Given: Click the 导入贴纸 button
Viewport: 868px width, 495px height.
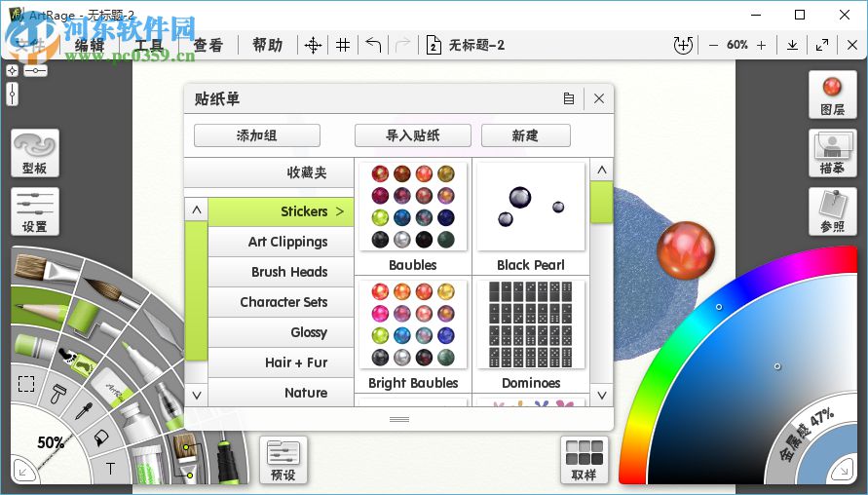Looking at the screenshot, I should pos(413,135).
